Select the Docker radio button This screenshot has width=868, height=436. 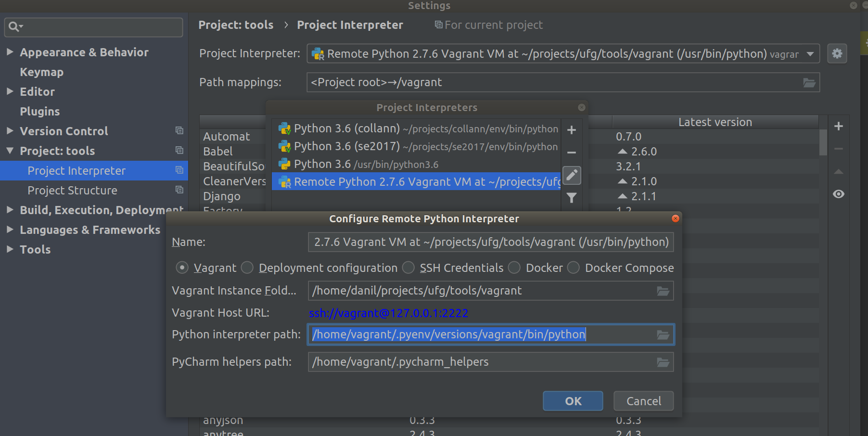514,268
